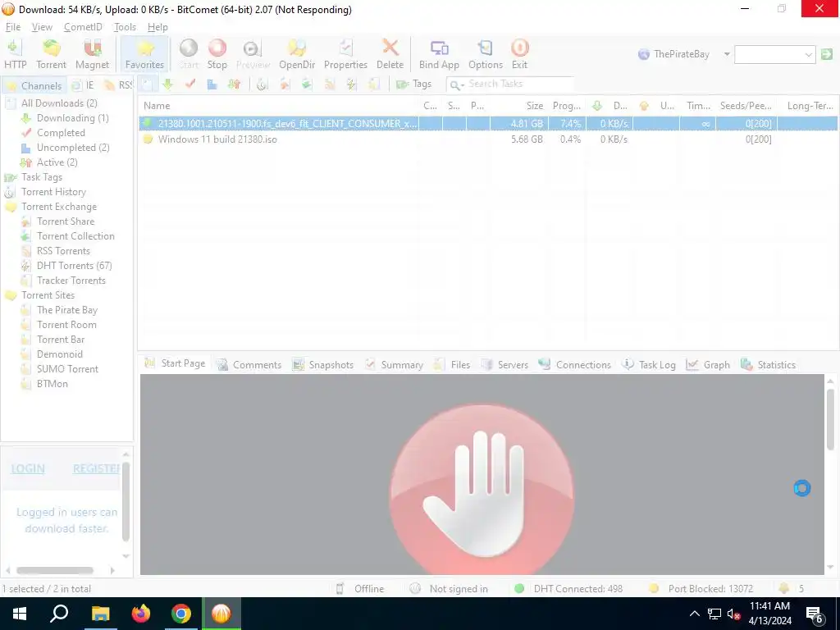Click the OpenDir folder icon
This screenshot has height=630, width=840.
point(297,54)
